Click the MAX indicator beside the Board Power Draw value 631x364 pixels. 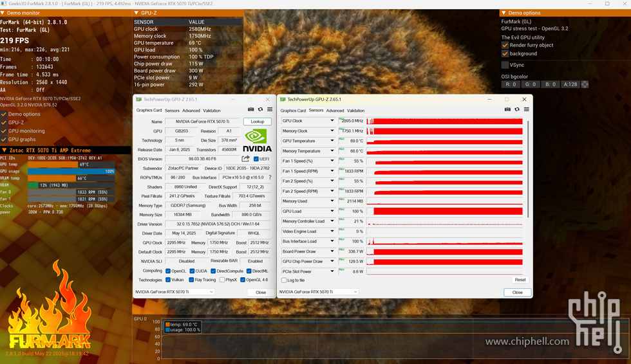click(x=341, y=250)
